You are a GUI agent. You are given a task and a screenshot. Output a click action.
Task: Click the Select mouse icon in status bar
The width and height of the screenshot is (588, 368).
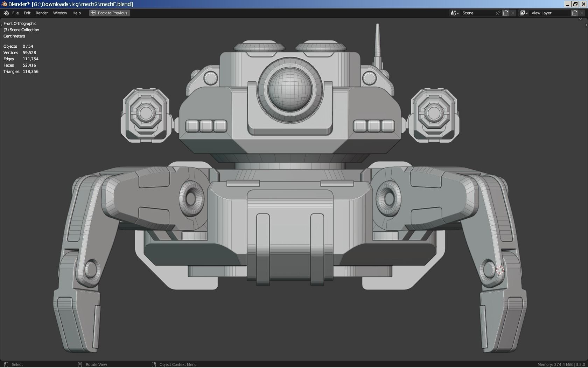click(x=6, y=364)
